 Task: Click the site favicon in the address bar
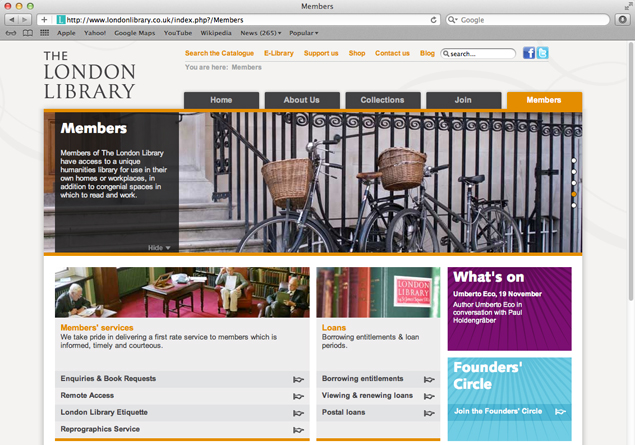coord(61,19)
